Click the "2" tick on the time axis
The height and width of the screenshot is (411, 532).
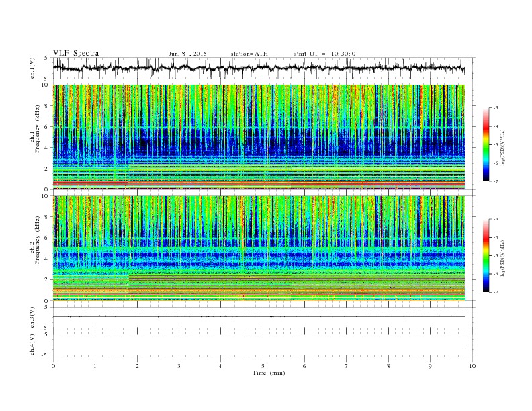point(137,366)
